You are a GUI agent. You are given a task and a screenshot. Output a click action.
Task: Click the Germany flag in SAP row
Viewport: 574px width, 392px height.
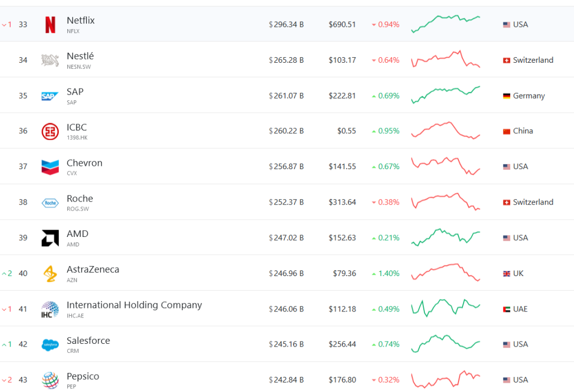[507, 96]
